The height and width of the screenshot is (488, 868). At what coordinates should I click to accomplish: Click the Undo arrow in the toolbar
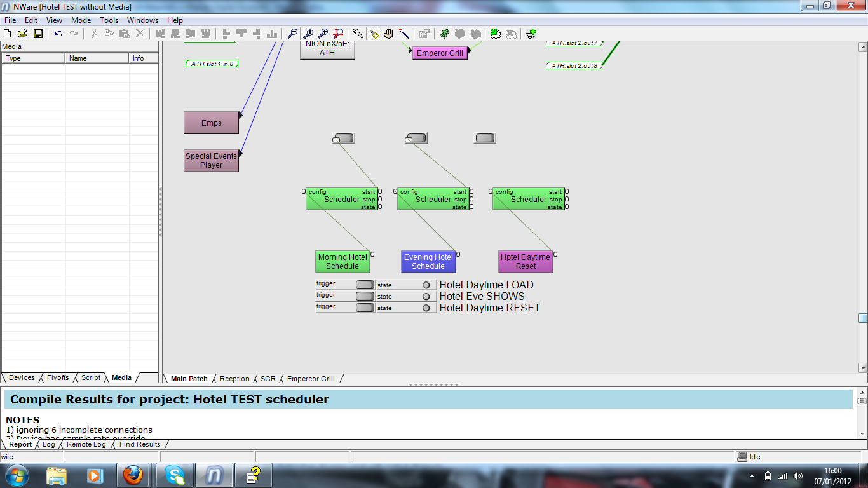pyautogui.click(x=58, y=34)
